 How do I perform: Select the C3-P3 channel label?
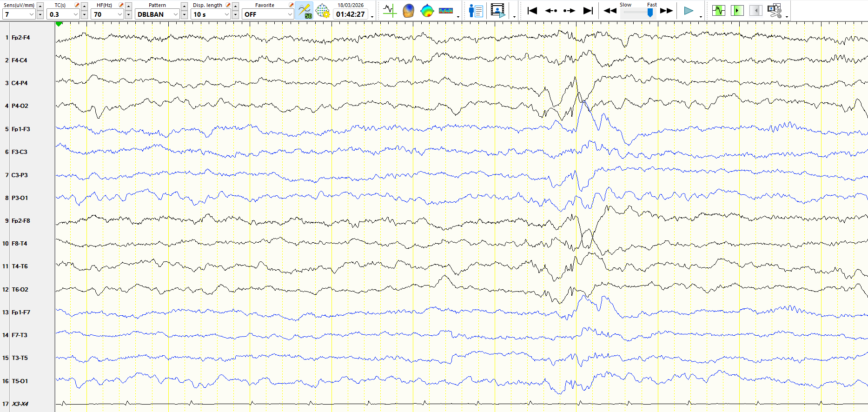click(x=20, y=175)
